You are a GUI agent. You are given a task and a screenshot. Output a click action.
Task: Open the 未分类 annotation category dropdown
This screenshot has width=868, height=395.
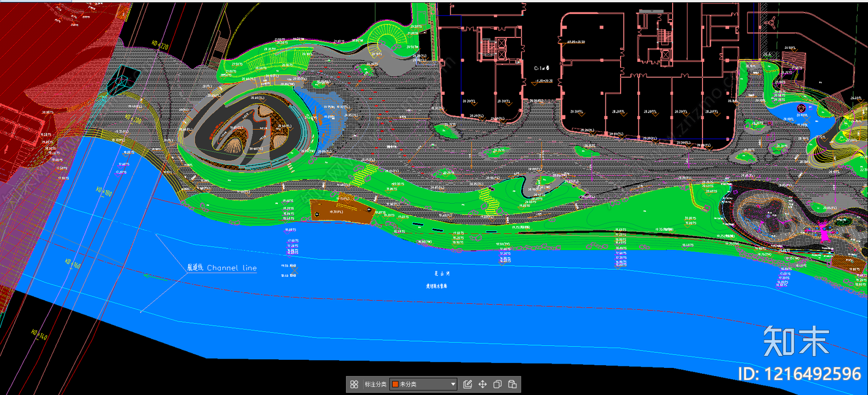pos(453,384)
